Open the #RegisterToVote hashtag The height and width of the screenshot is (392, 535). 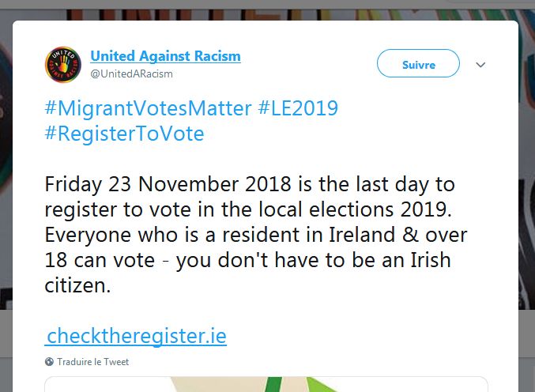[x=125, y=134]
